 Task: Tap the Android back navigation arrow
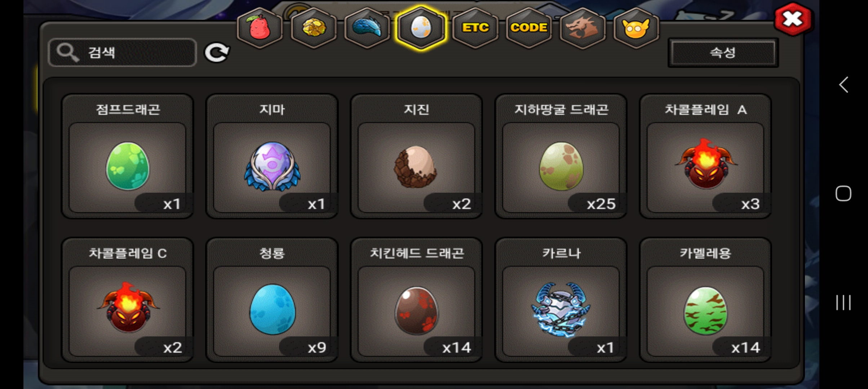point(843,85)
